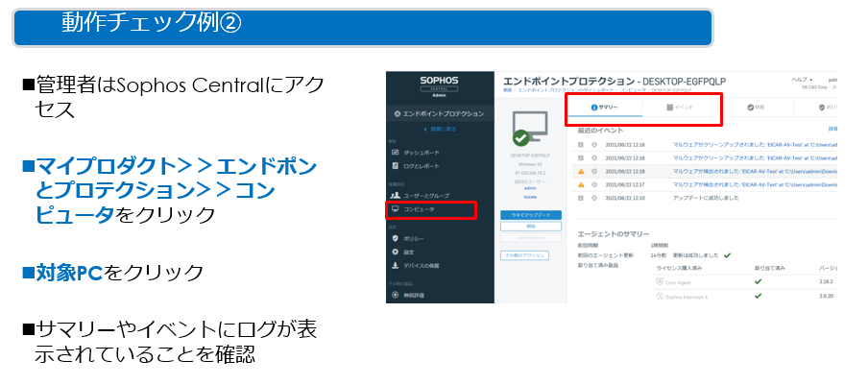Click the エージェントのサマリー heading

coord(613,234)
